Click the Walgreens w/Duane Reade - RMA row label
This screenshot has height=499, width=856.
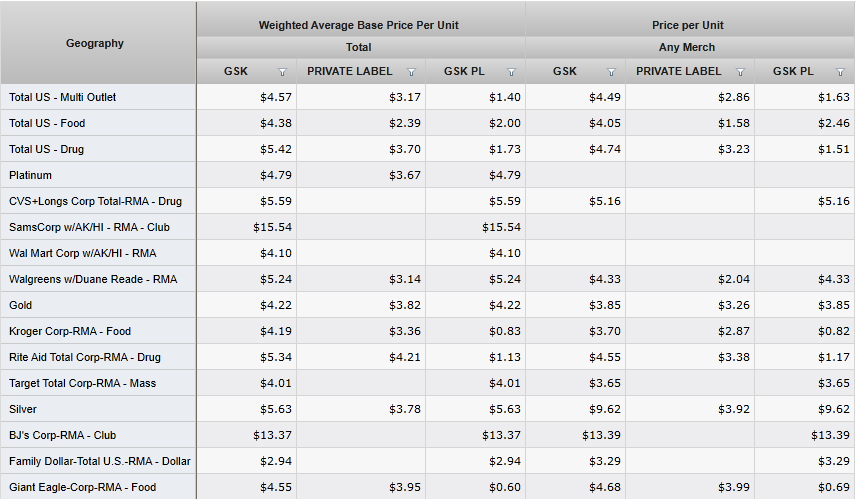93,279
